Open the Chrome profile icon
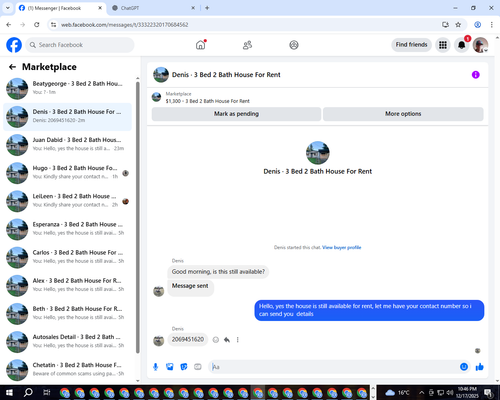500x400 pixels. pyautogui.click(x=478, y=25)
